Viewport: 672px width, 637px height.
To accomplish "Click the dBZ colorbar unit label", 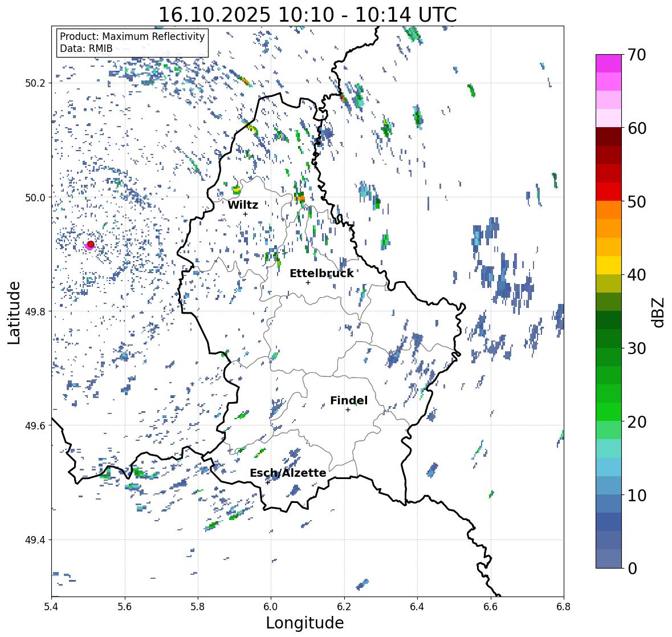I will (x=658, y=312).
